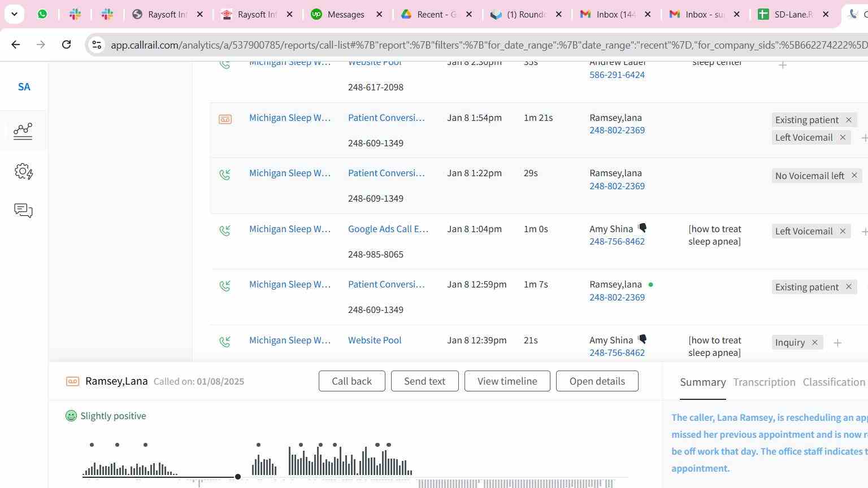Open the conversations chat sidebar icon

click(23, 211)
